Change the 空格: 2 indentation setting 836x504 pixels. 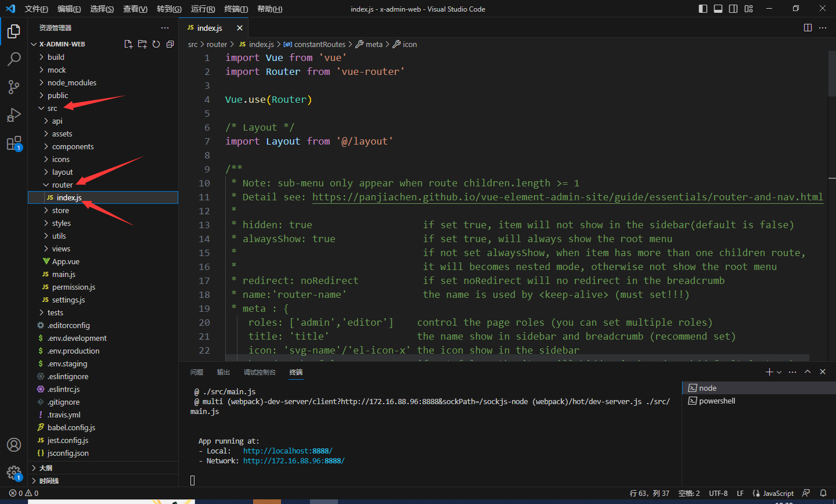point(689,493)
